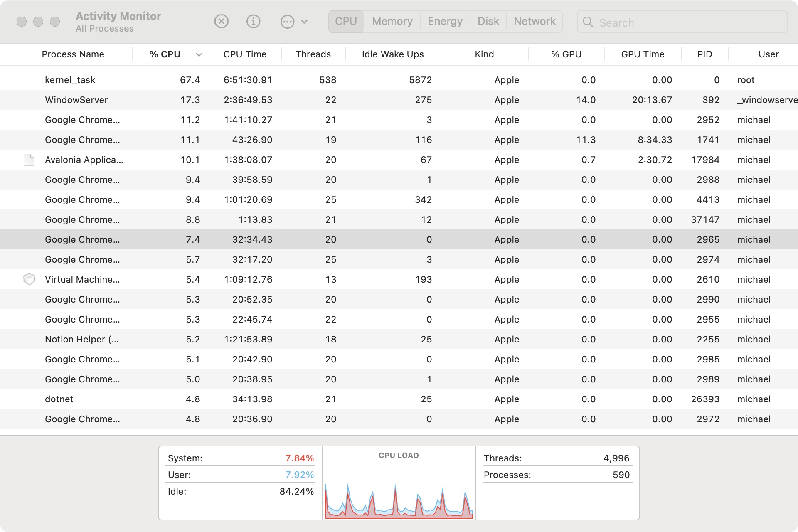Image resolution: width=798 pixels, height=532 pixels.
Task: Click the Virtual Machine shield icon
Action: pyautogui.click(x=29, y=279)
